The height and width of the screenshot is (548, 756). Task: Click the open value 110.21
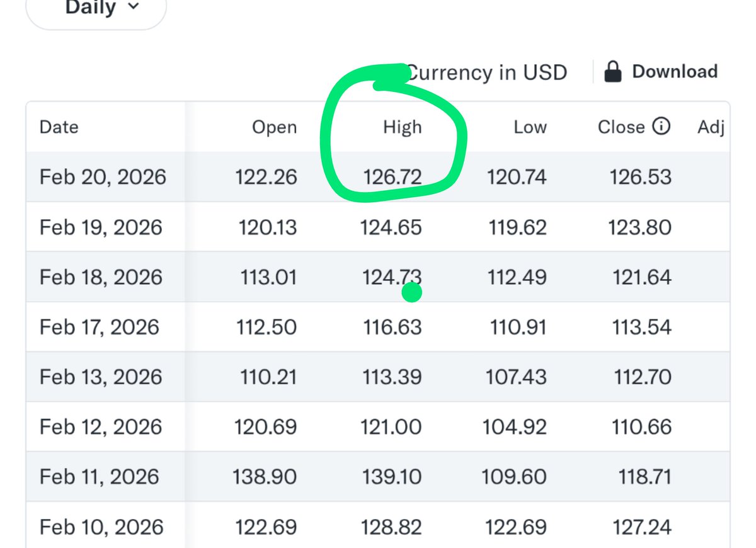pos(268,377)
